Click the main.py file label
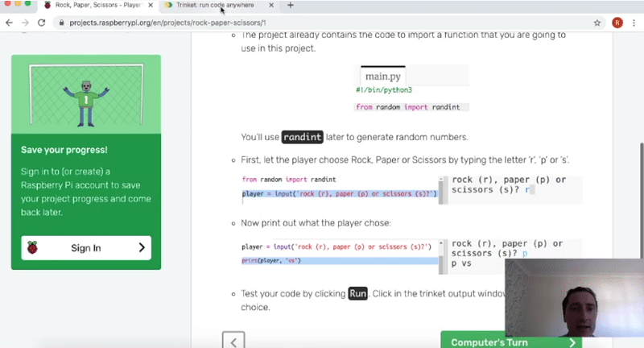 coord(383,77)
